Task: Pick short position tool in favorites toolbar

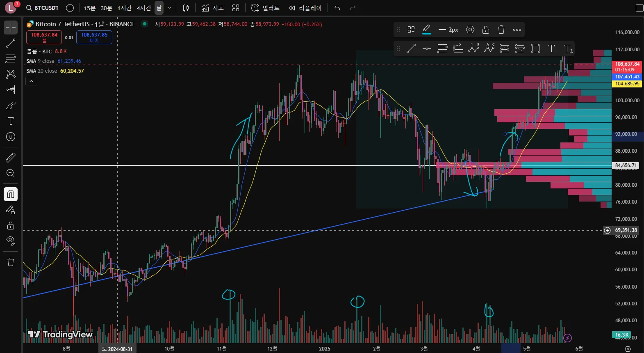Action: [520, 48]
